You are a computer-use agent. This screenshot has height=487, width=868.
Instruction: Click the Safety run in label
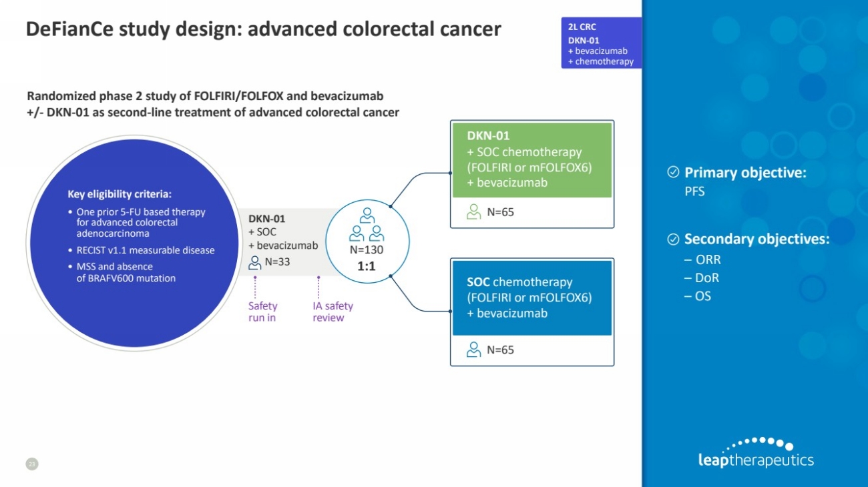tap(262, 312)
